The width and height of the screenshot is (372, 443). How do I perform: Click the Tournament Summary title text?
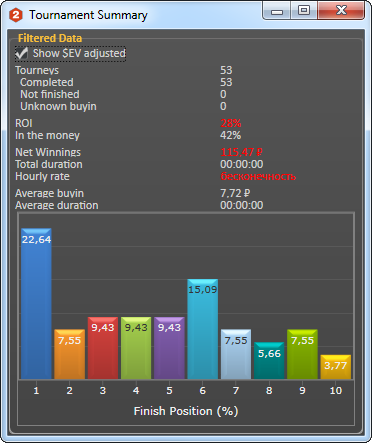tap(88, 15)
